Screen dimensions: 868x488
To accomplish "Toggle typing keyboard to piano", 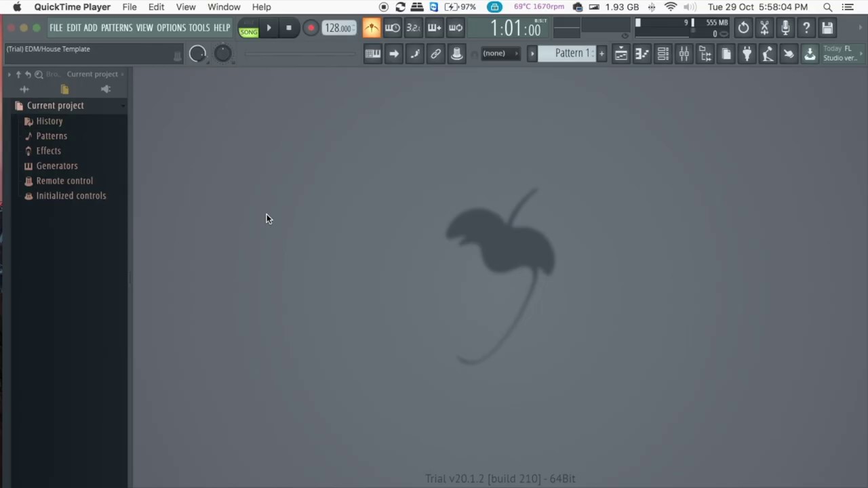I will tap(373, 54).
